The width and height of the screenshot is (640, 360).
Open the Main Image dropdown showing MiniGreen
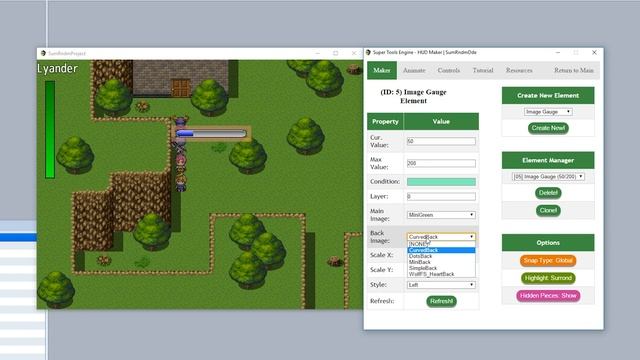click(x=441, y=215)
